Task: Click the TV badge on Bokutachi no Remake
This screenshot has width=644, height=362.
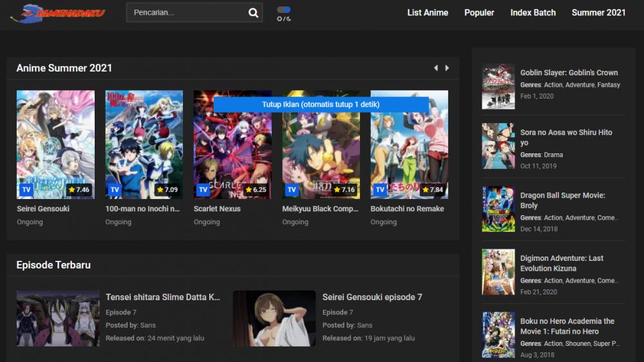Action: 380,190
